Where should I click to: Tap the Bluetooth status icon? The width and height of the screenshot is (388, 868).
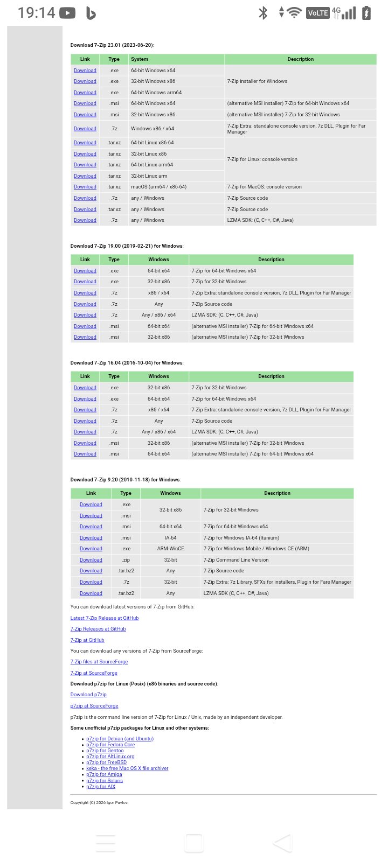pos(263,12)
